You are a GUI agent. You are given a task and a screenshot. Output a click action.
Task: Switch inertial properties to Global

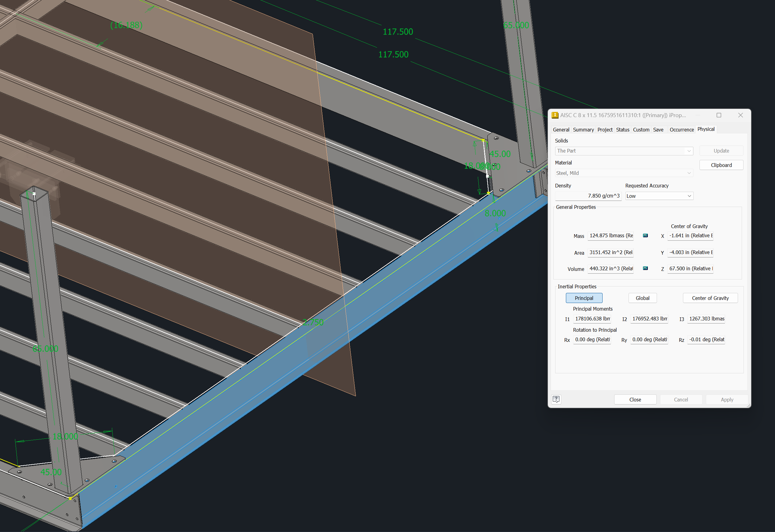tap(642, 298)
